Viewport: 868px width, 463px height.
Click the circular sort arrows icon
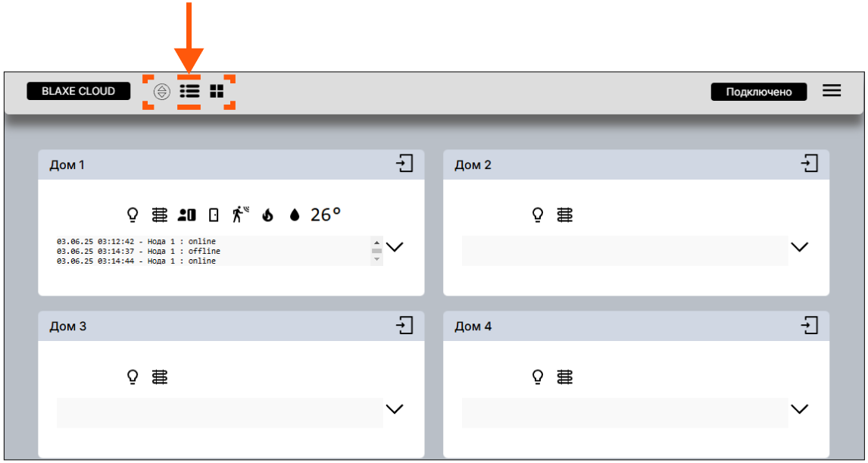(x=161, y=92)
